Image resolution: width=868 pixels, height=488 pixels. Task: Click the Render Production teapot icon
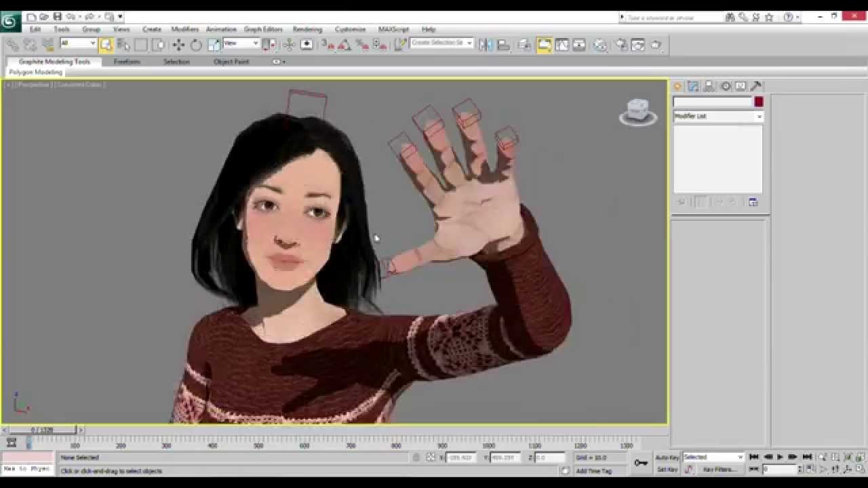(x=656, y=45)
